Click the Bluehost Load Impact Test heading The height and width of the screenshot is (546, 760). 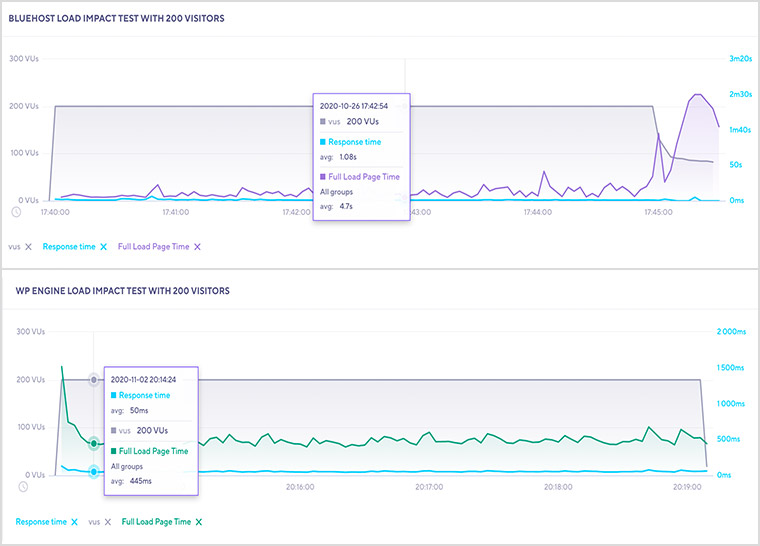click(116, 18)
